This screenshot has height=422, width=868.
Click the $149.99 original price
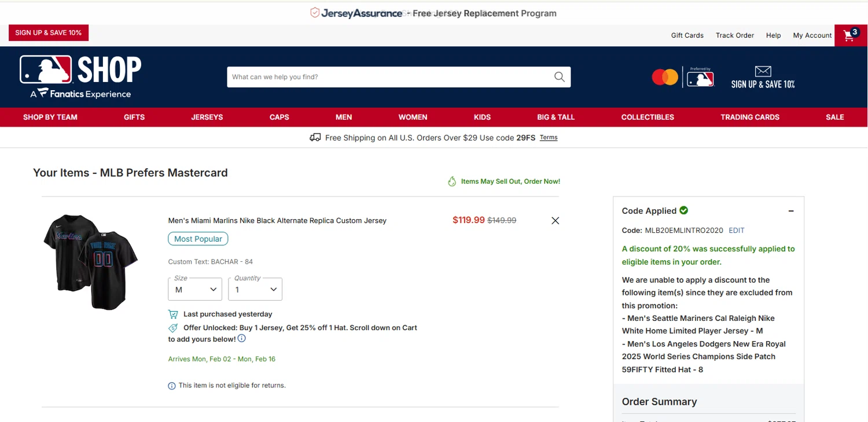coord(502,220)
